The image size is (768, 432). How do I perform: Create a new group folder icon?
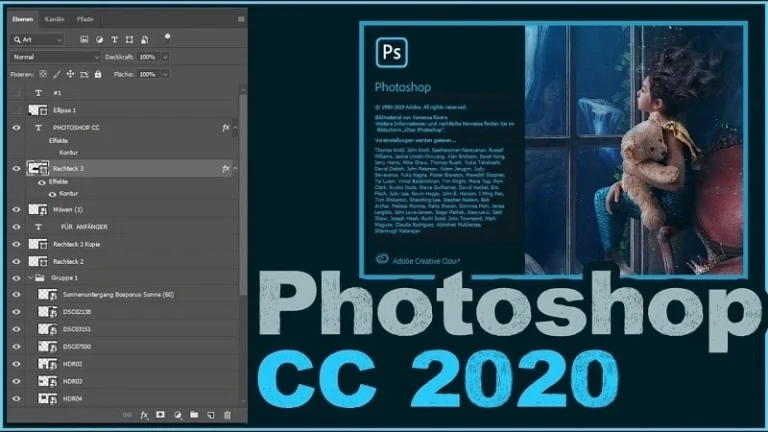[194, 415]
